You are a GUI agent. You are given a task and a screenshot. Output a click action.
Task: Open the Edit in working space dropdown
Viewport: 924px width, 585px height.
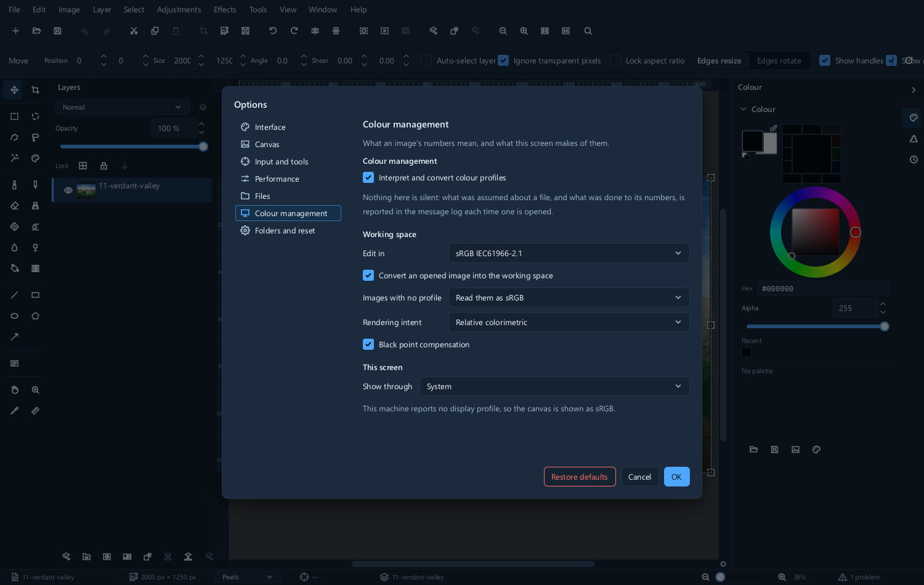coord(569,253)
